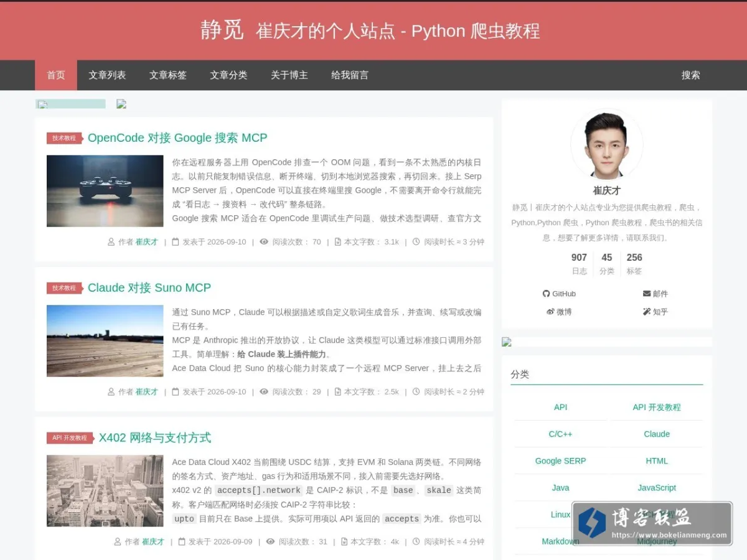Screen dimensions: 747x560
Task: Select the Java category link
Action: click(x=561, y=488)
